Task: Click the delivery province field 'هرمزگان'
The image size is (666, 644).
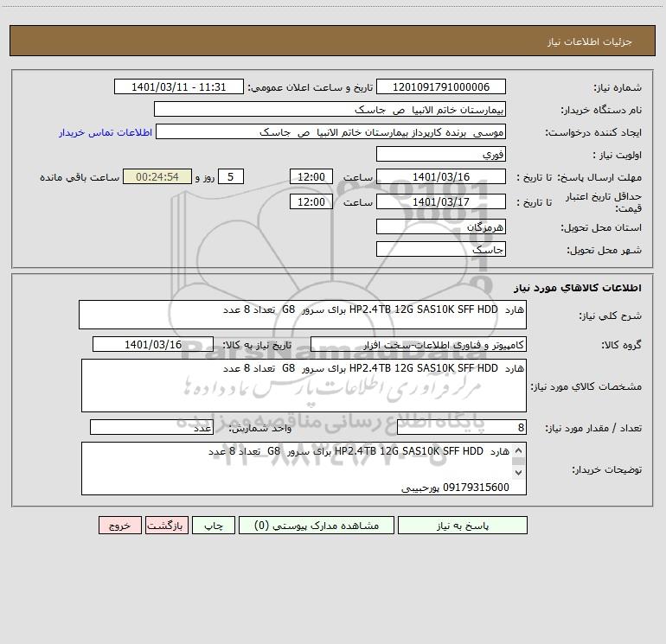Action: coord(441,226)
